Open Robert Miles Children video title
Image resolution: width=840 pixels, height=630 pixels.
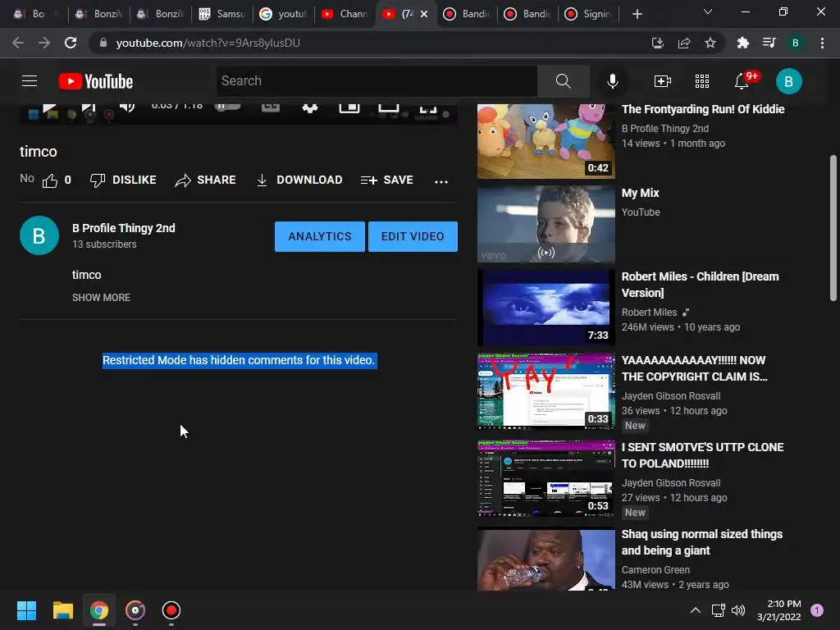coord(700,285)
